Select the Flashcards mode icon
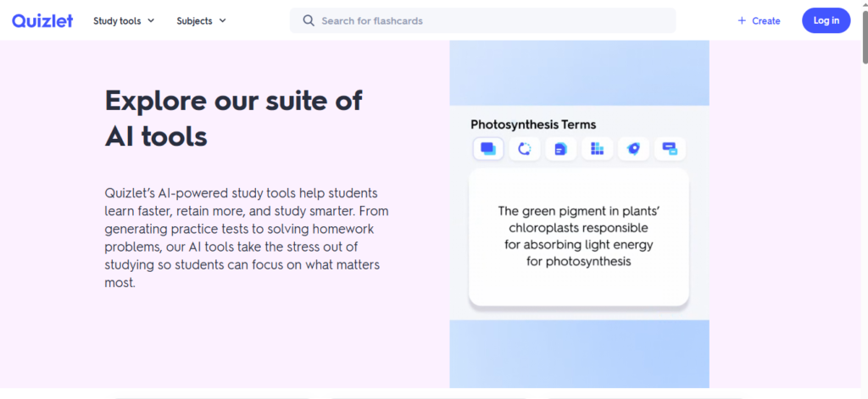Image resolution: width=868 pixels, height=399 pixels. pyautogui.click(x=487, y=149)
